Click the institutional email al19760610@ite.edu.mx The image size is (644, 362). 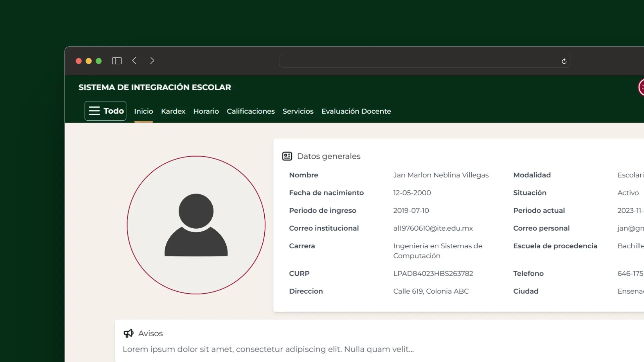(x=433, y=228)
